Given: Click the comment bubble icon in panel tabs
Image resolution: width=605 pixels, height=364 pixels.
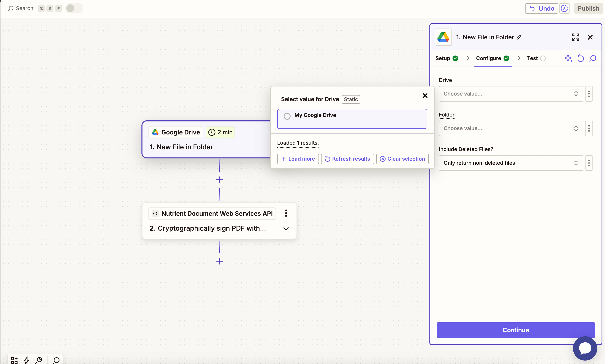Looking at the screenshot, I should click(593, 58).
